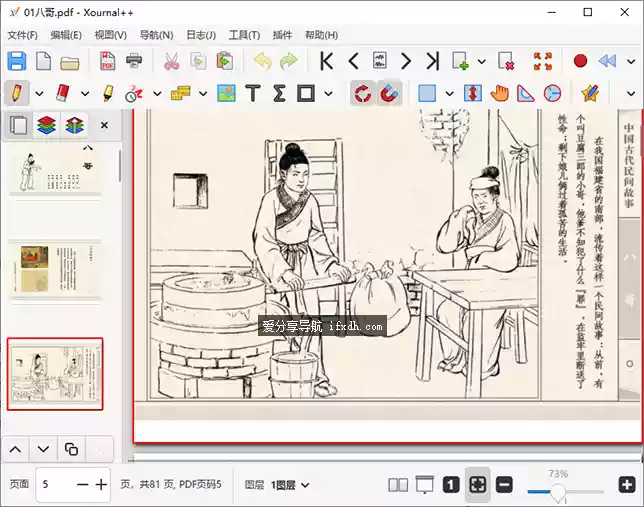Export as PDF icon
The width and height of the screenshot is (644, 507).
108,61
